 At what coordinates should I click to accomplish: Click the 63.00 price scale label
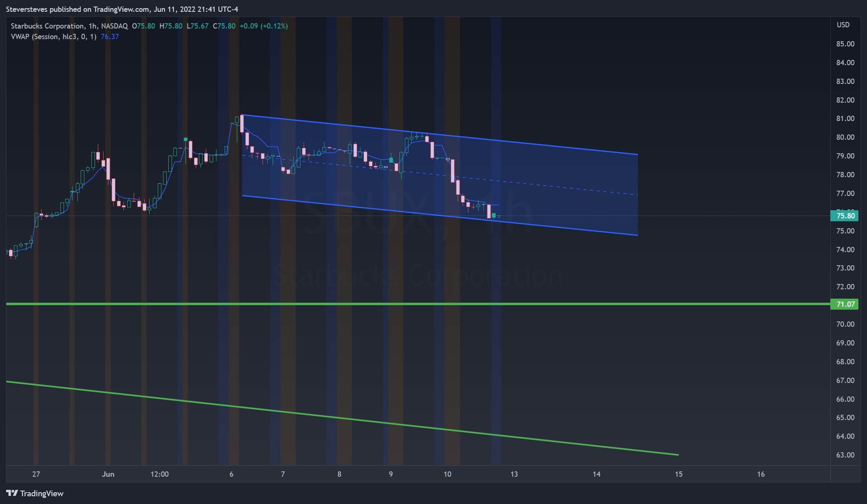coord(845,455)
